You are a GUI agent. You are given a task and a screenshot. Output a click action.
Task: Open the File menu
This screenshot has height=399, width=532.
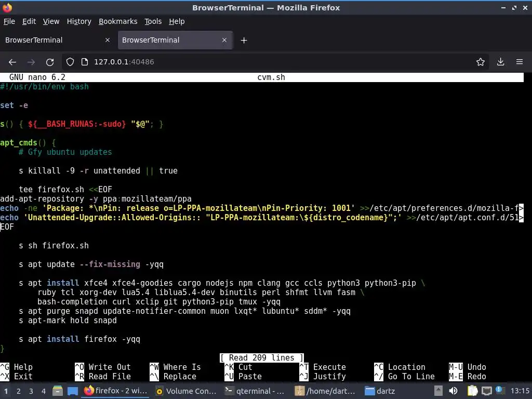9,21
